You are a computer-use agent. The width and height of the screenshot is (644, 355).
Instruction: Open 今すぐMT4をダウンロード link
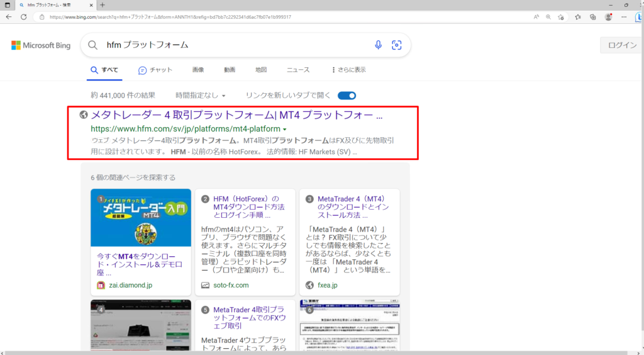click(139, 264)
